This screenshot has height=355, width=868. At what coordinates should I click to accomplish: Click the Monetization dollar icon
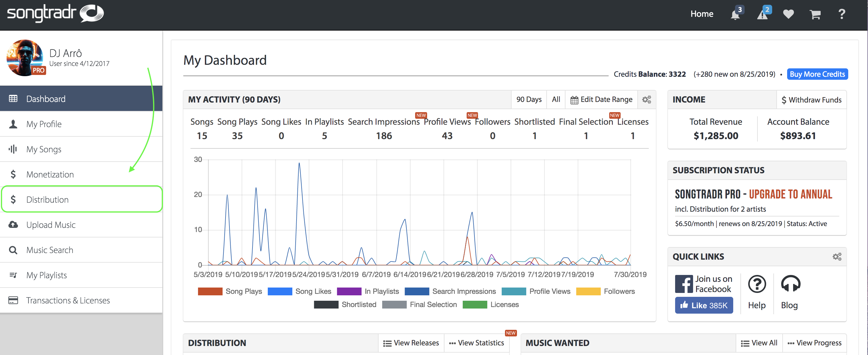[x=13, y=174]
